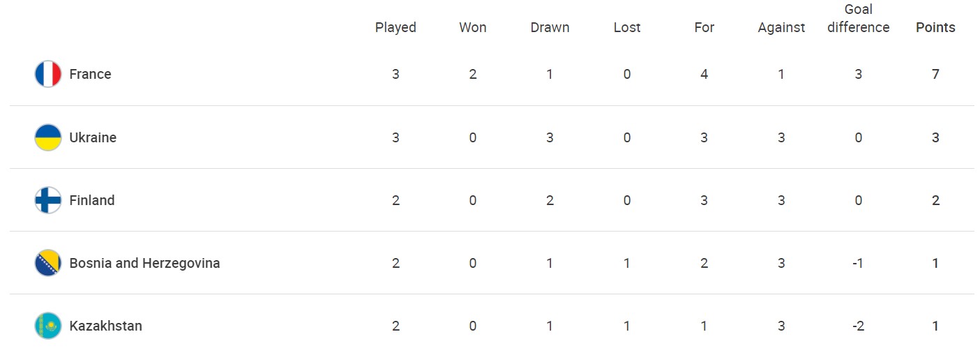
Task: Click the Bosnia and Herzegovina flag icon
Action: pyautogui.click(x=48, y=263)
